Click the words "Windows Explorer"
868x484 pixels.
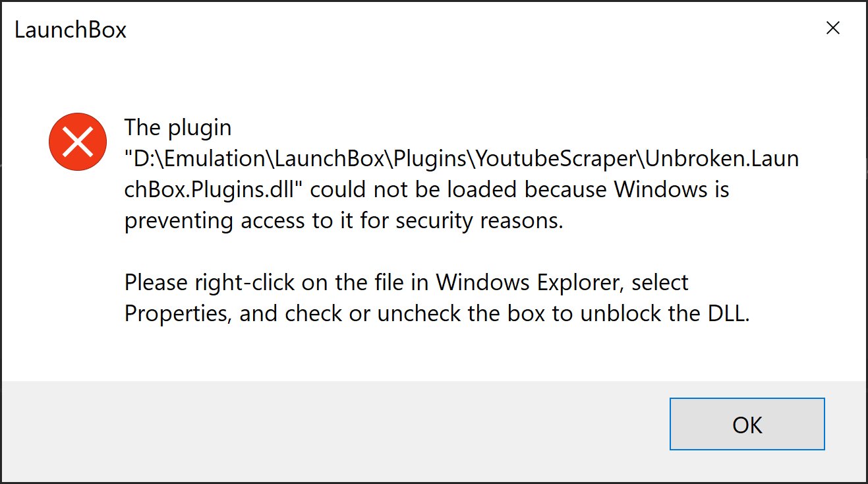(530, 284)
